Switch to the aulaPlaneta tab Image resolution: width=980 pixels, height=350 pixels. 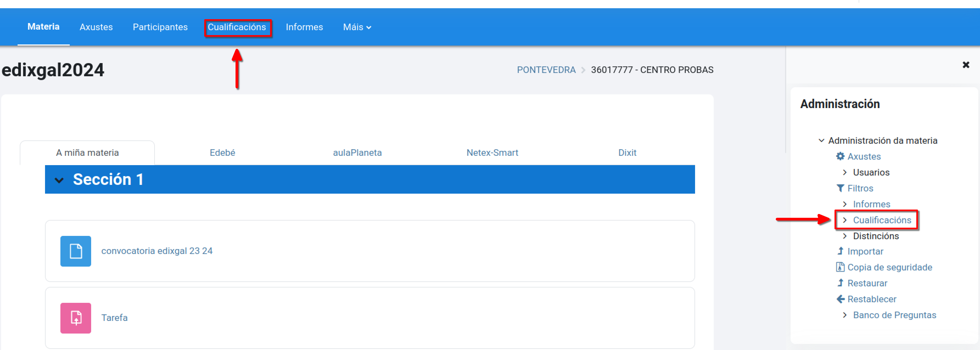pyautogui.click(x=357, y=153)
